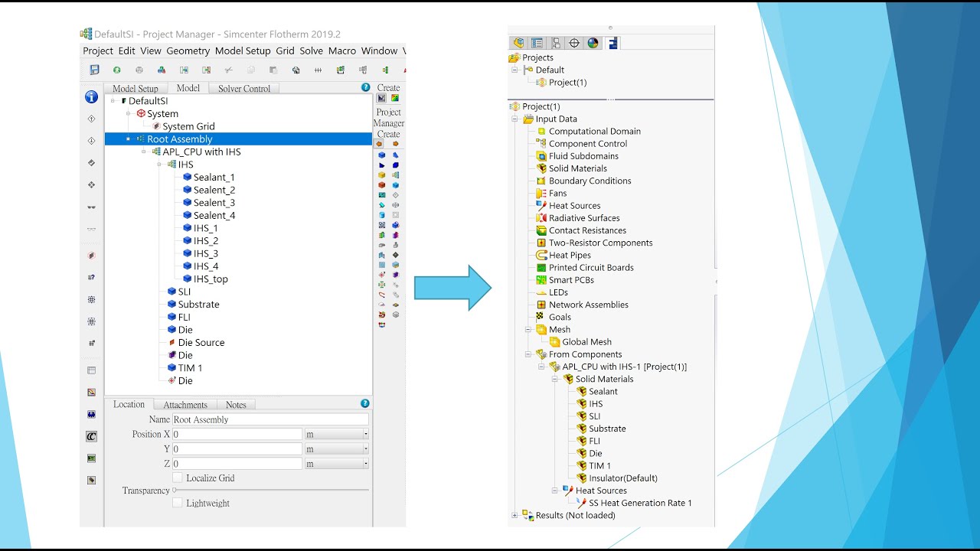Collapse the From Components node
Screen dimensions: 980x551
tap(528, 354)
